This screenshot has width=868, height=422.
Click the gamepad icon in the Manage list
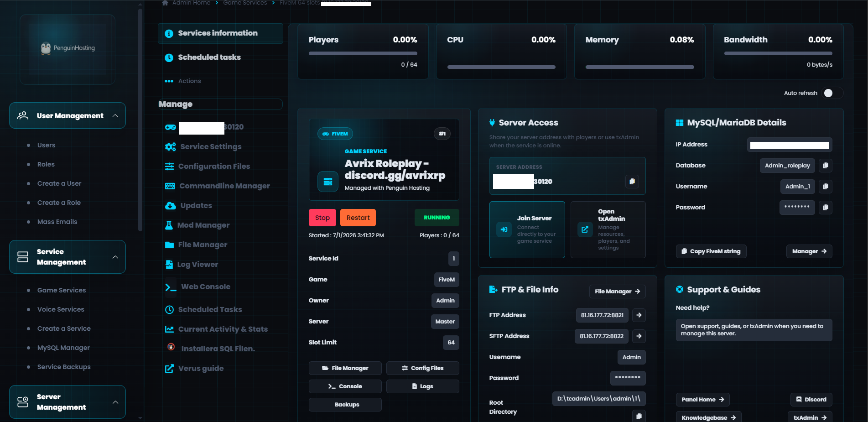pyautogui.click(x=171, y=127)
